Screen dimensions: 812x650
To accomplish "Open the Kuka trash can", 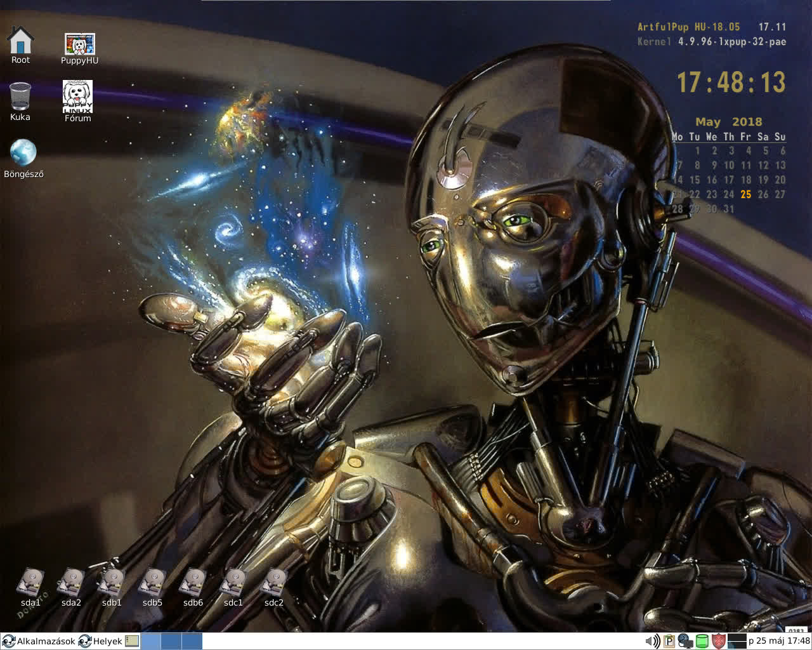I will 20,102.
